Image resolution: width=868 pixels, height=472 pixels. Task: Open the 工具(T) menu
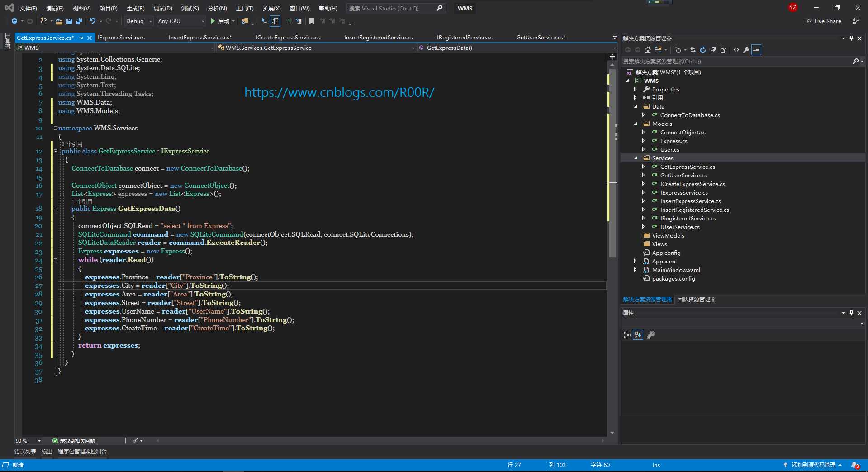245,8
